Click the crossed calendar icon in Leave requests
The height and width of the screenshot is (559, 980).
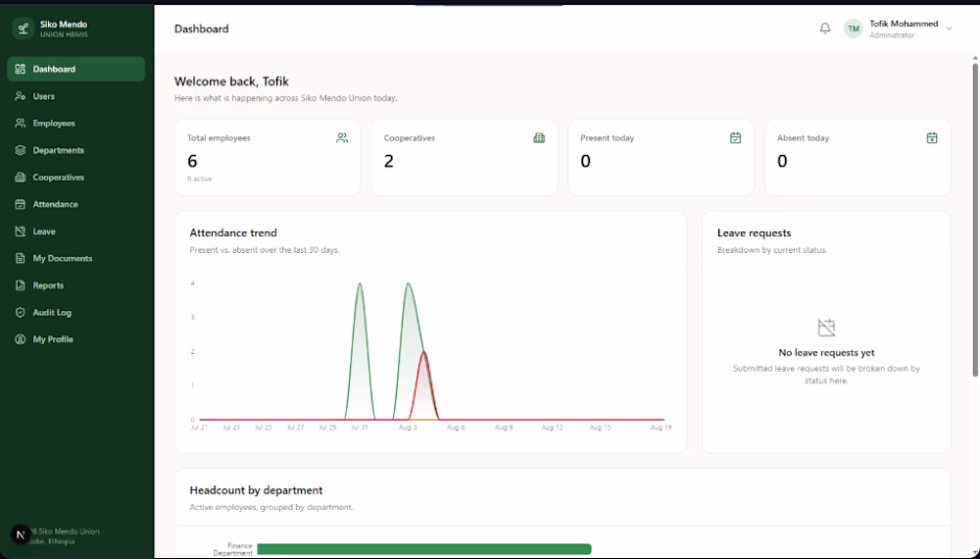point(826,327)
